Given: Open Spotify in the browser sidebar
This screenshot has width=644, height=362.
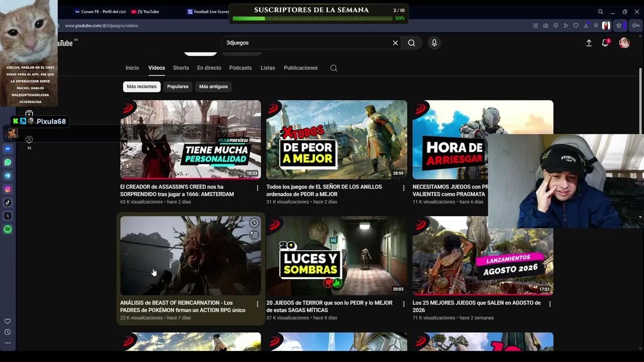Looking at the screenshot, I should pyautogui.click(x=8, y=229).
